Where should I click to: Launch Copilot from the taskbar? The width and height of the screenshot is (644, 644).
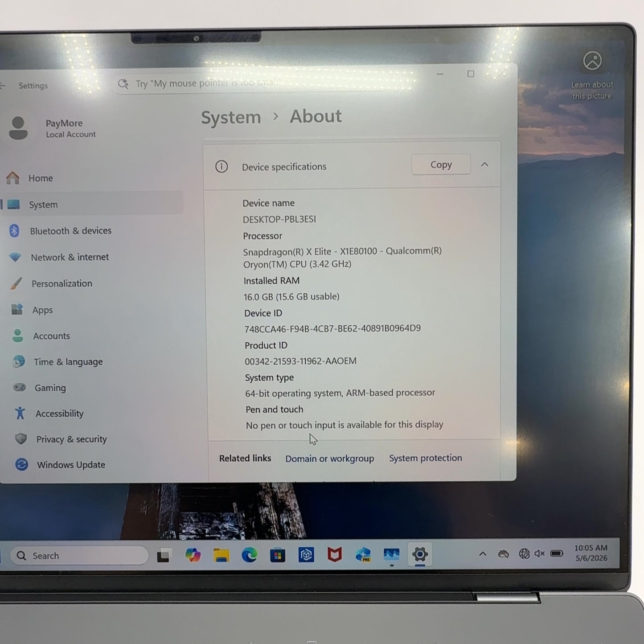pos(193,555)
